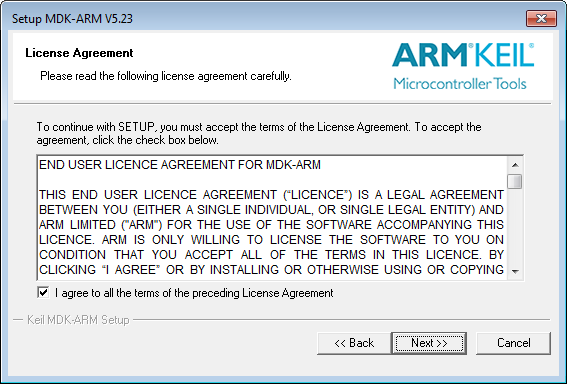Click the 'I agree to all the terms' label
This screenshot has width=567, height=384.
click(x=194, y=293)
